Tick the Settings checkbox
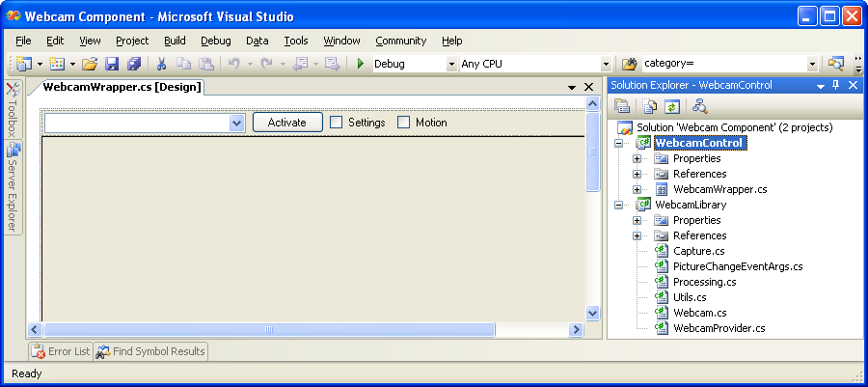The height and width of the screenshot is (387, 868). (336, 123)
